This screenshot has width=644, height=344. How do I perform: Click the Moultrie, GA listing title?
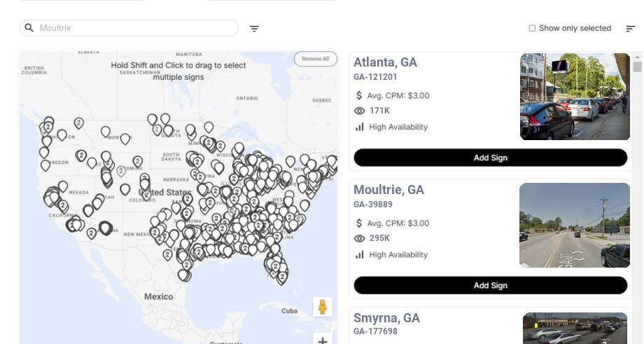coord(388,190)
